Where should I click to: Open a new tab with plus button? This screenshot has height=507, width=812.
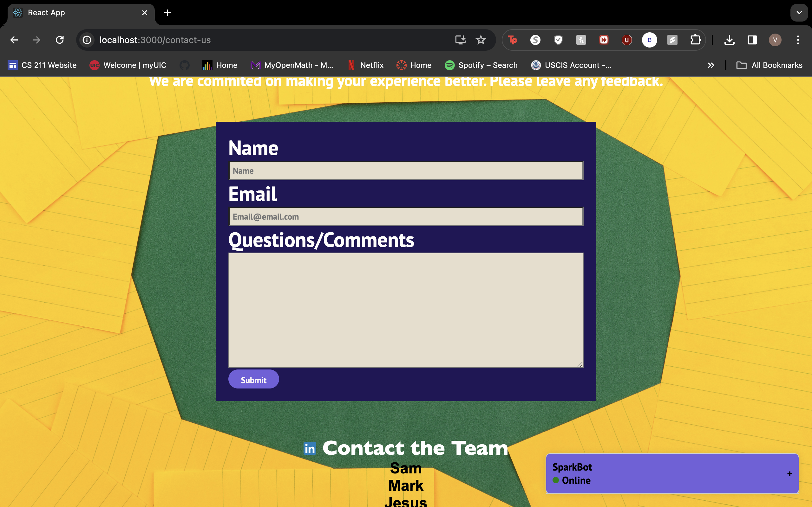(167, 13)
